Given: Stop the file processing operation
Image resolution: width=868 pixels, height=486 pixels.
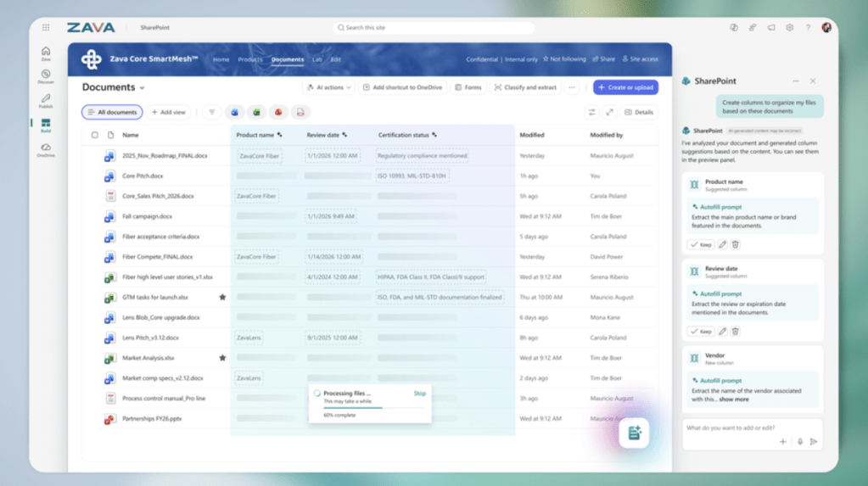Looking at the screenshot, I should 419,394.
